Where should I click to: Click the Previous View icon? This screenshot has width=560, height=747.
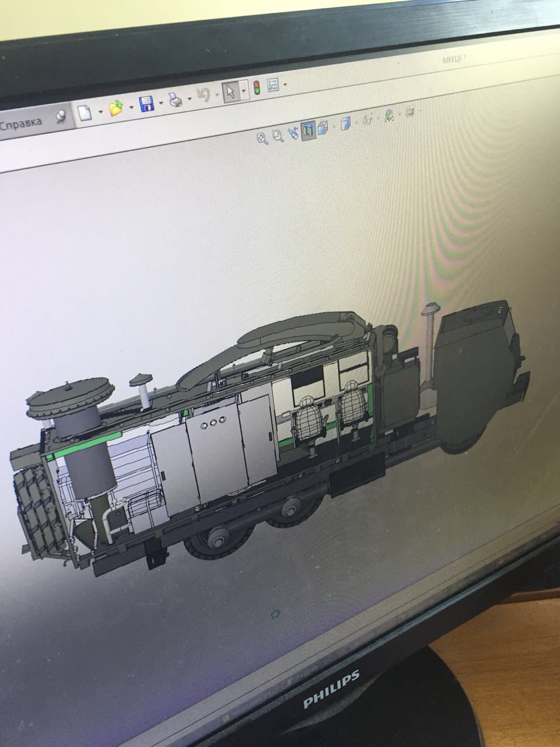click(293, 133)
